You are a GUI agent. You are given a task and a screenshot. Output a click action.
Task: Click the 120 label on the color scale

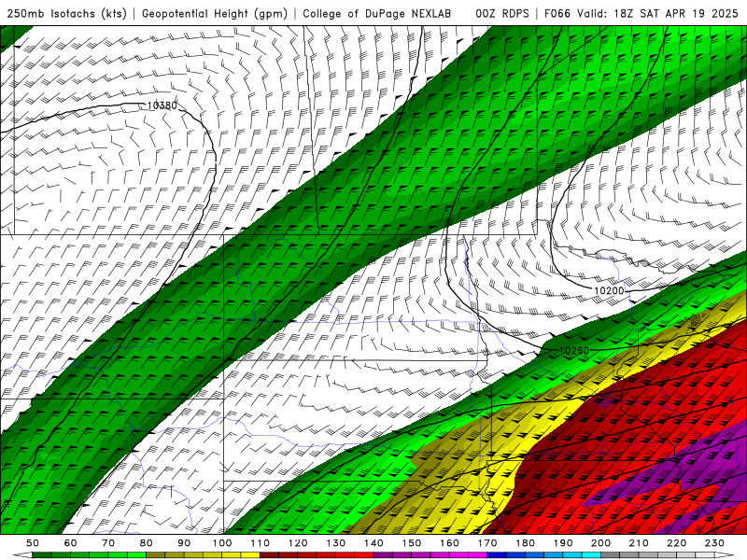(298, 543)
